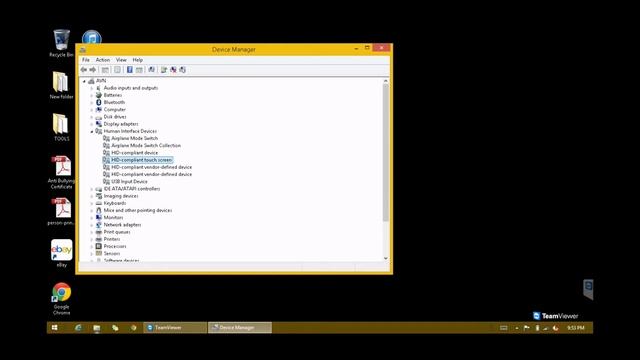Expand the IDE ATA/ATAPI controllers category

pyautogui.click(x=92, y=189)
